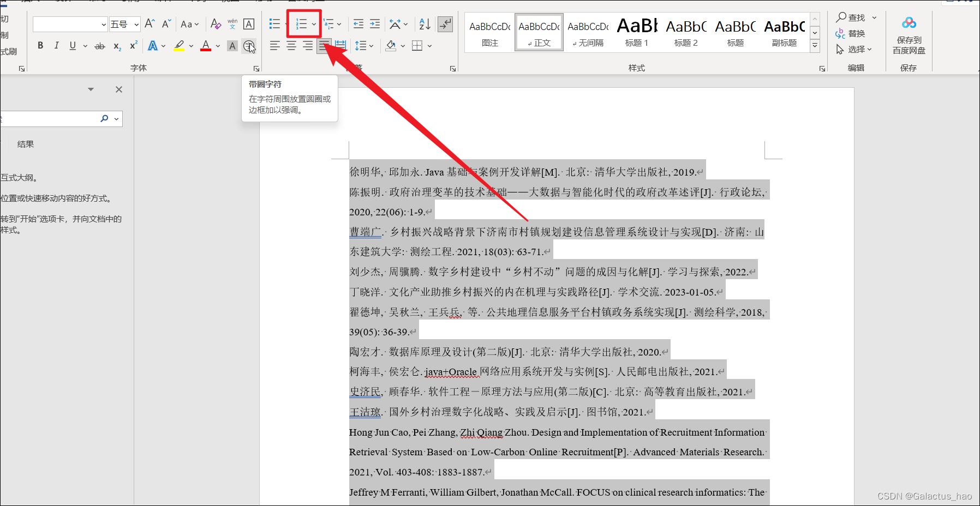This screenshot has width=980, height=506.
Task: Expand numbering library dropdown arrow
Action: click(314, 24)
